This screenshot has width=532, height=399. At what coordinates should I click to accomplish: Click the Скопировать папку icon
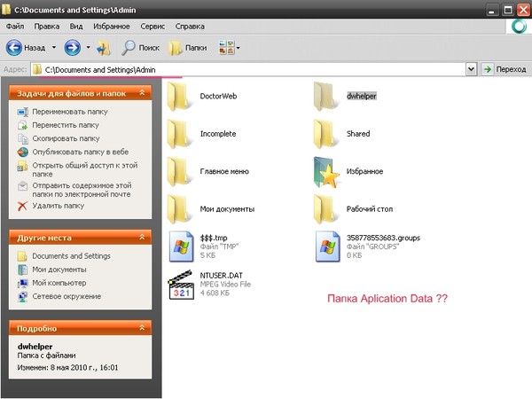[x=23, y=139]
